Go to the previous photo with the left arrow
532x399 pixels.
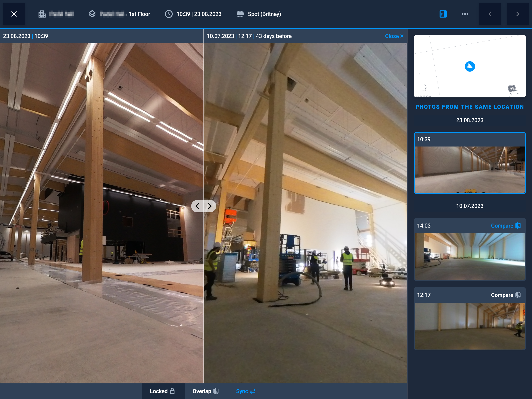[x=490, y=14]
